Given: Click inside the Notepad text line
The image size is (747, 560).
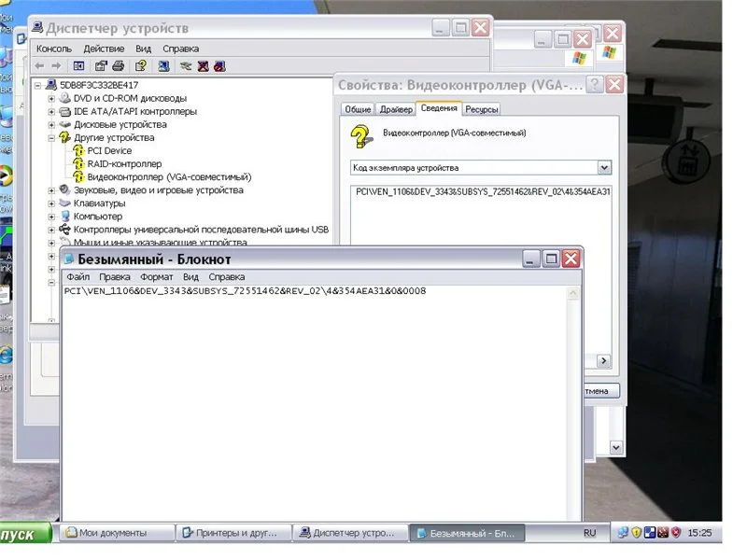Looking at the screenshot, I should (x=245, y=291).
